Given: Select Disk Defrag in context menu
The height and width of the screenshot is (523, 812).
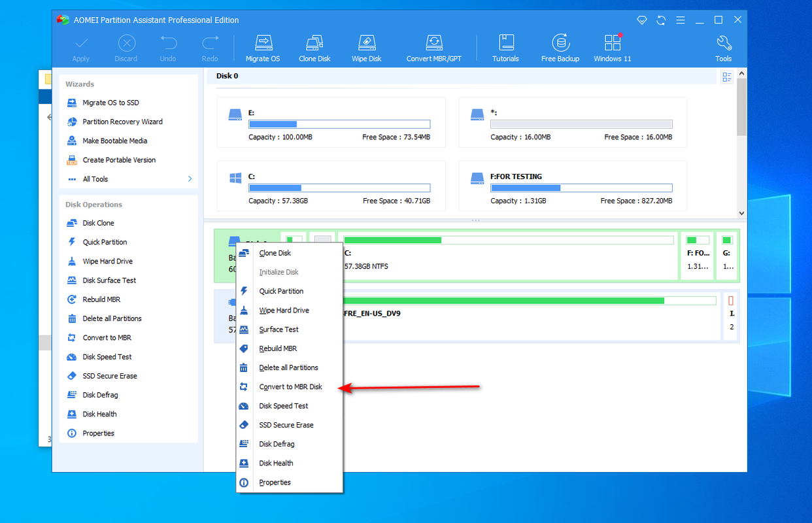Looking at the screenshot, I should coord(290,444).
